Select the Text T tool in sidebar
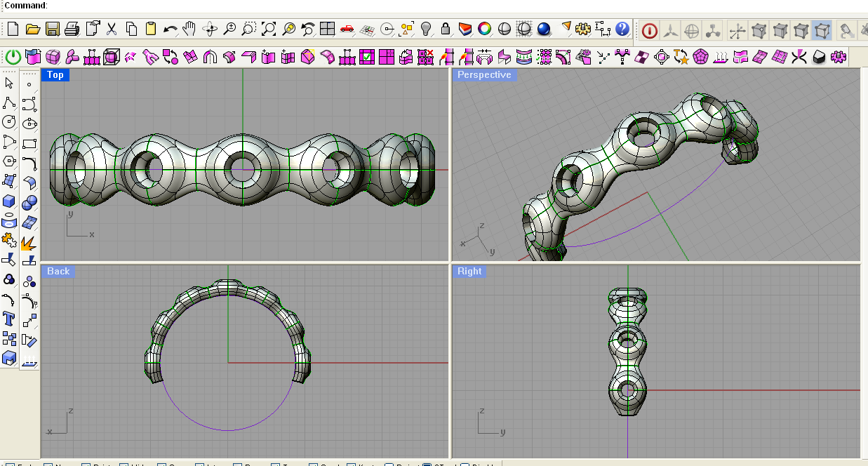 click(x=9, y=319)
